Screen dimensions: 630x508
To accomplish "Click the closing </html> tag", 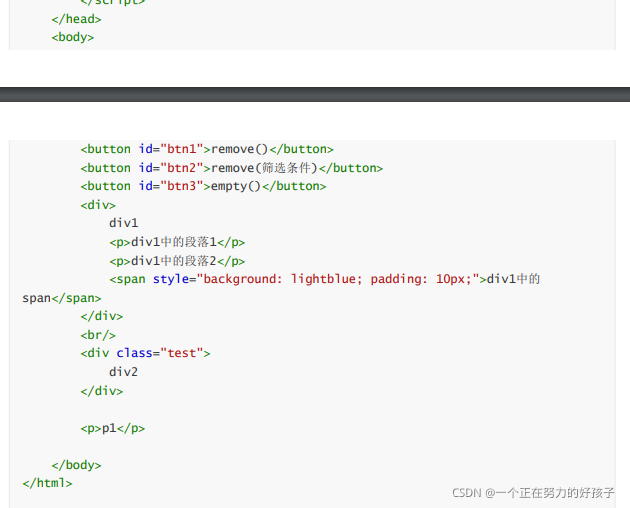I will pos(47,483).
